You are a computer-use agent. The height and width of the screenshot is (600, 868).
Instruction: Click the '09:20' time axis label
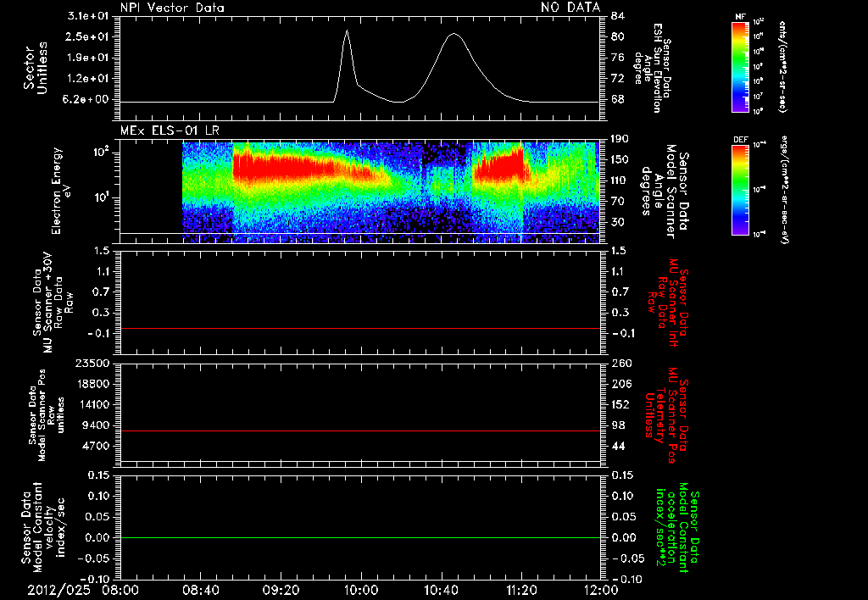(x=281, y=591)
